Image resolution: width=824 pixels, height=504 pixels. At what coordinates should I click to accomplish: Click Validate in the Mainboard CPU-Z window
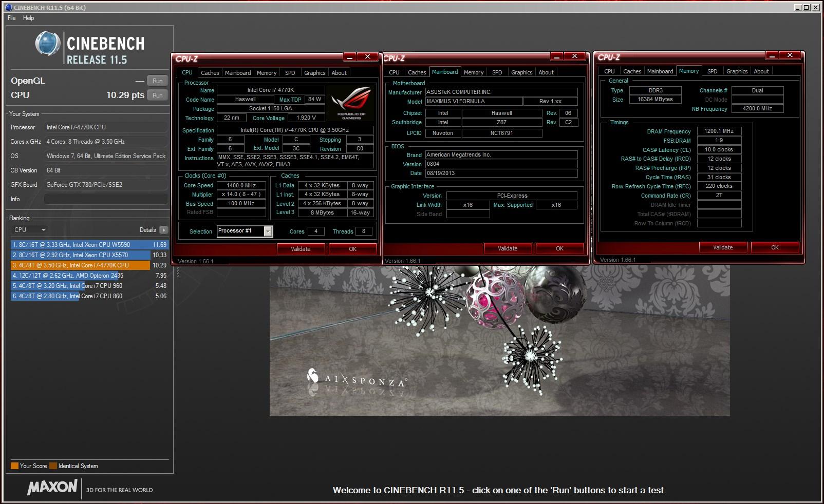[508, 248]
